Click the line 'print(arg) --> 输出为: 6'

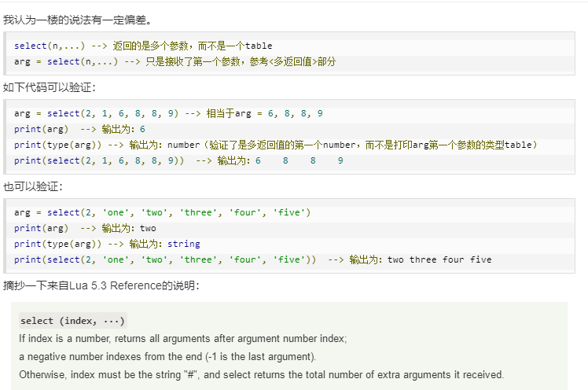(x=79, y=129)
